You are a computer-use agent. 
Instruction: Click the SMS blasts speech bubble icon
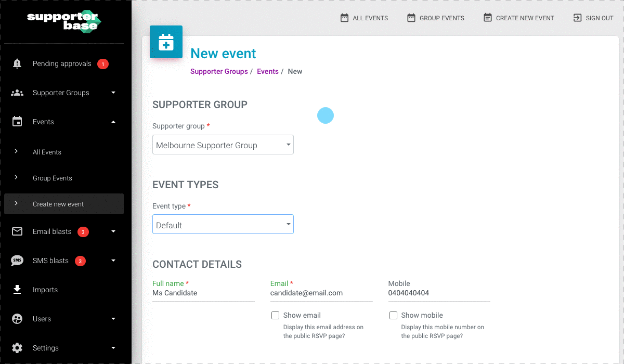pos(17,261)
